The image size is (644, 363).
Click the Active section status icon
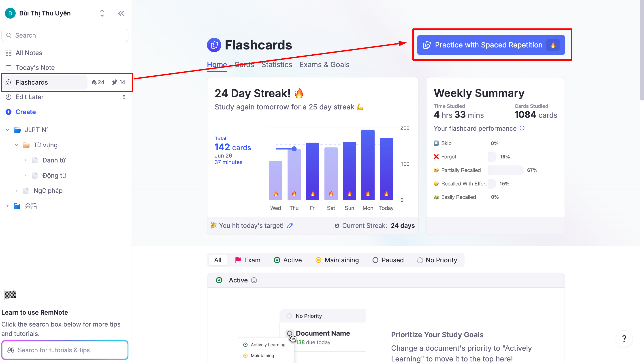[219, 280]
